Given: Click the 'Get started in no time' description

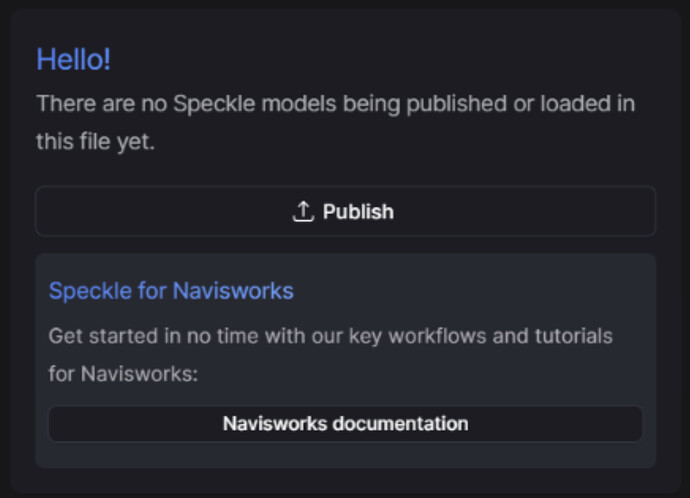Looking at the screenshot, I should coord(330,355).
